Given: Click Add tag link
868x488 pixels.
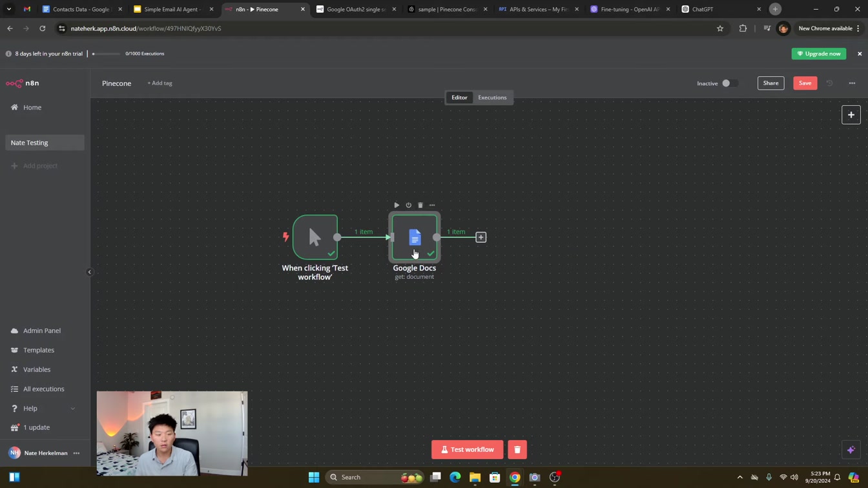Looking at the screenshot, I should (x=160, y=83).
